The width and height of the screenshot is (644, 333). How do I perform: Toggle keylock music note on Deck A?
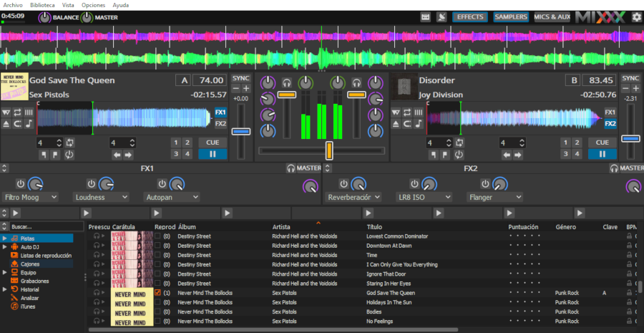[x=29, y=124]
